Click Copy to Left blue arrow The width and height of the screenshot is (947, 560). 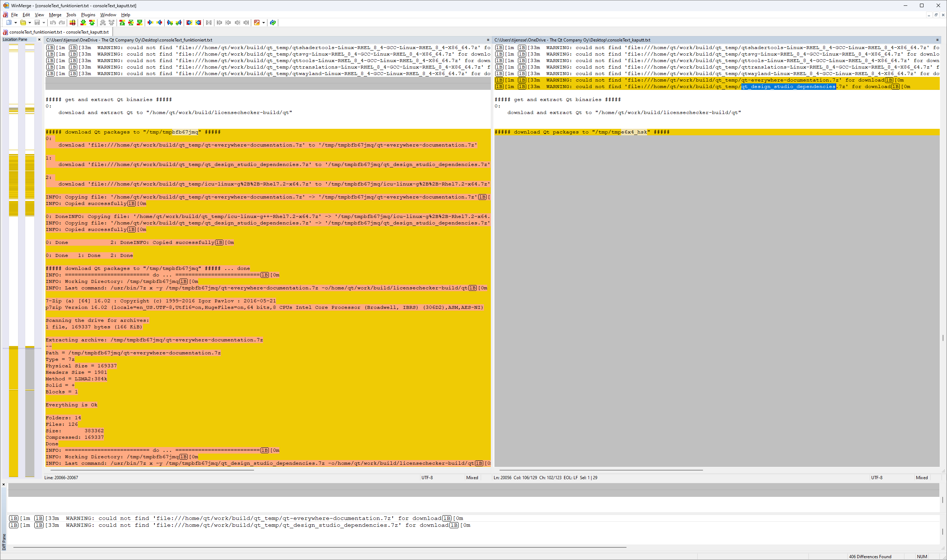coord(159,23)
